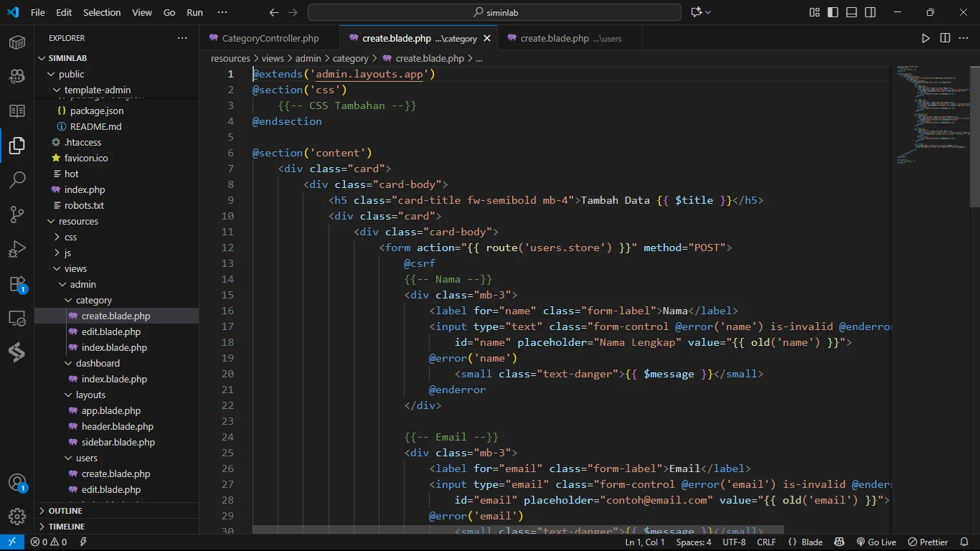Expand the css folder under resources

70,237
